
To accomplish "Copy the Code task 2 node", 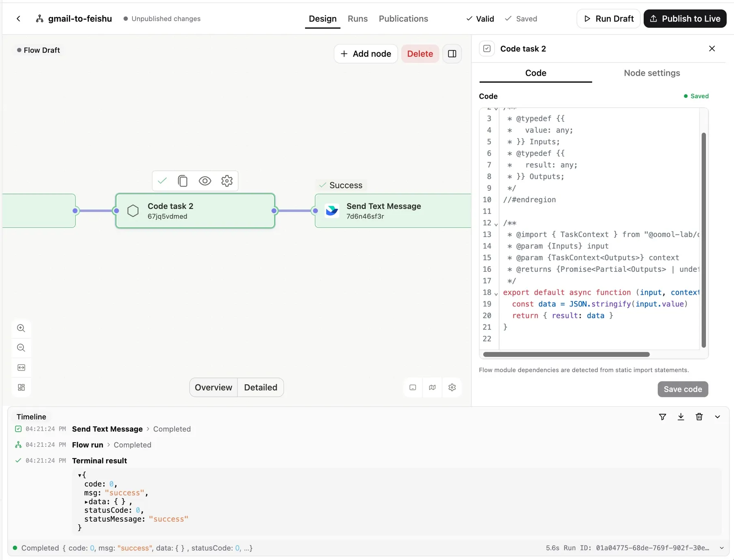I will click(x=183, y=181).
